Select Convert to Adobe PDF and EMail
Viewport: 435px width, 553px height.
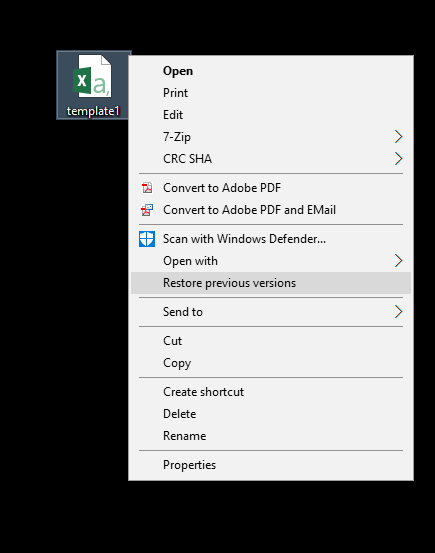click(271, 210)
